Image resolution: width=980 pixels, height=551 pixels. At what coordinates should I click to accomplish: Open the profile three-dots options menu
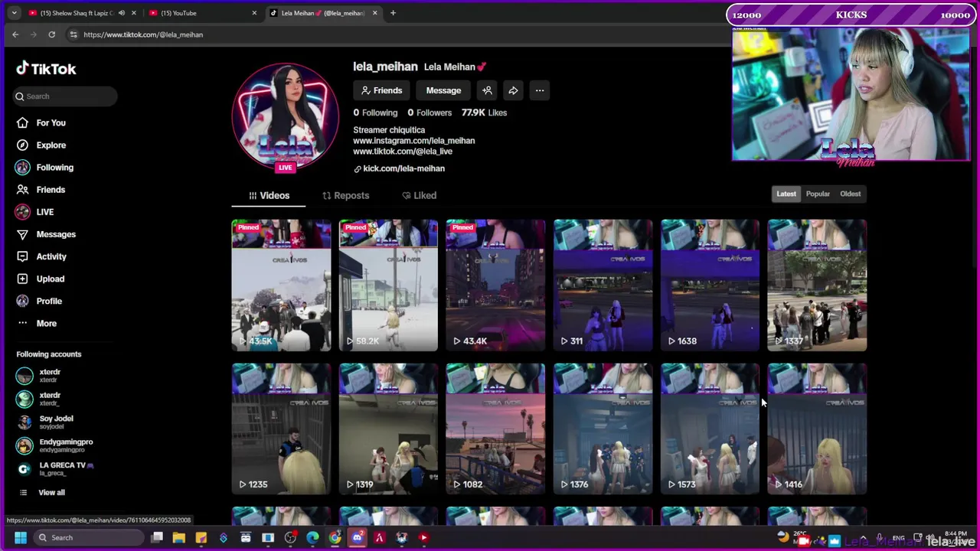pyautogui.click(x=540, y=90)
